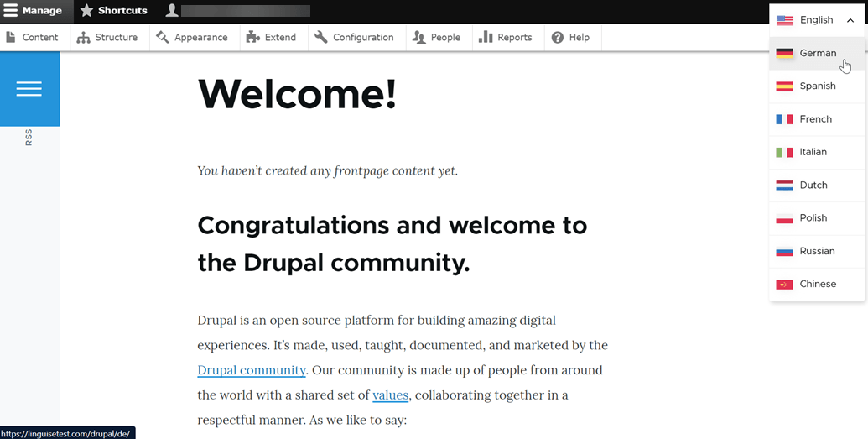Go to Content admin menu
Image resolution: width=868 pixels, height=439 pixels.
[35, 37]
